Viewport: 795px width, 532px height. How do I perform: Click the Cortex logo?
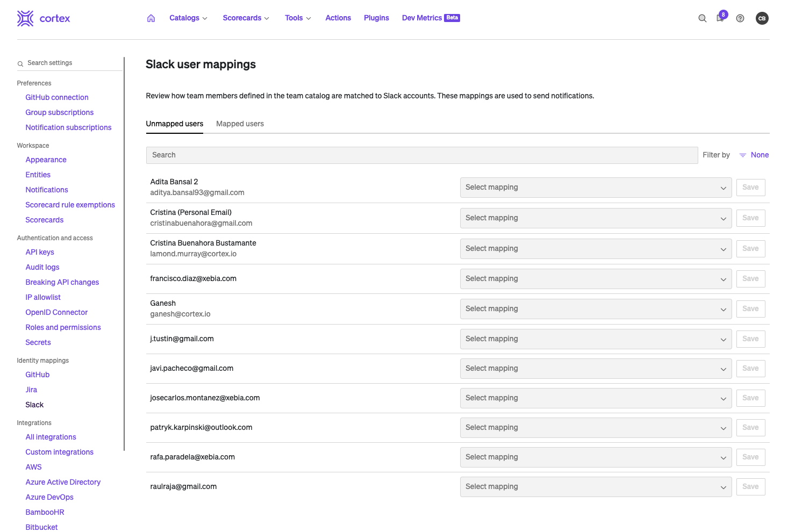[x=43, y=18]
